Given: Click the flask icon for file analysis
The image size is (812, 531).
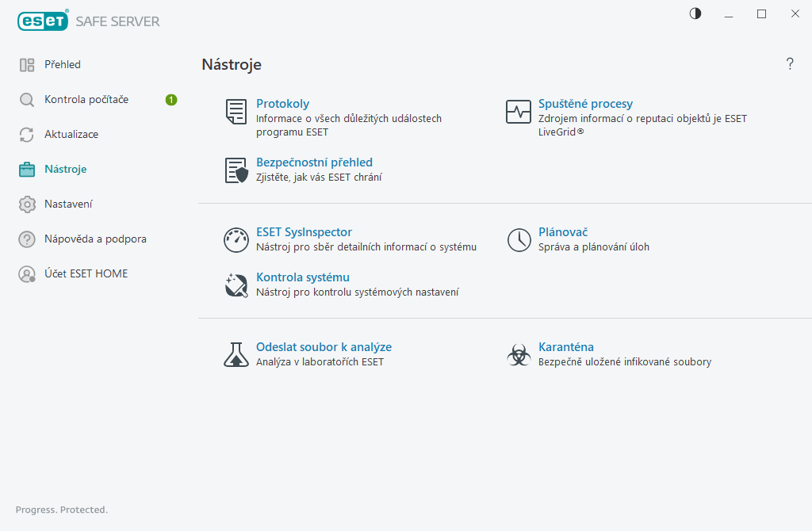Looking at the screenshot, I should point(236,355).
